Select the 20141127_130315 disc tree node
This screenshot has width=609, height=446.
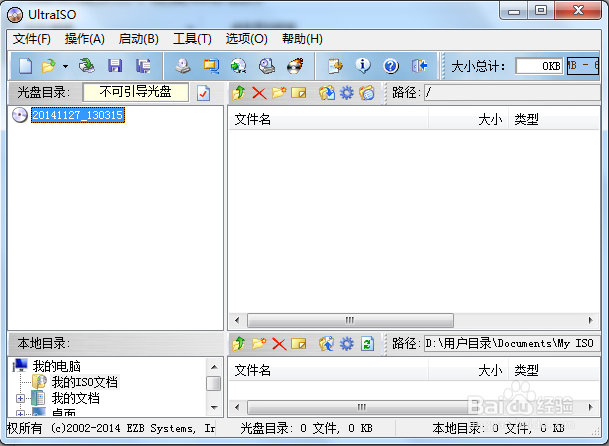78,115
